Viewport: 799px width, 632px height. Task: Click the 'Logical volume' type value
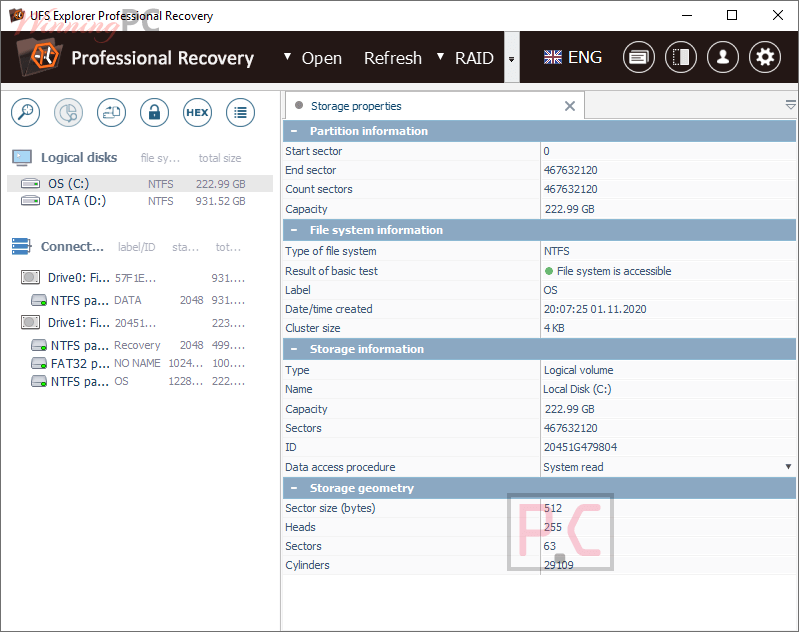578,370
